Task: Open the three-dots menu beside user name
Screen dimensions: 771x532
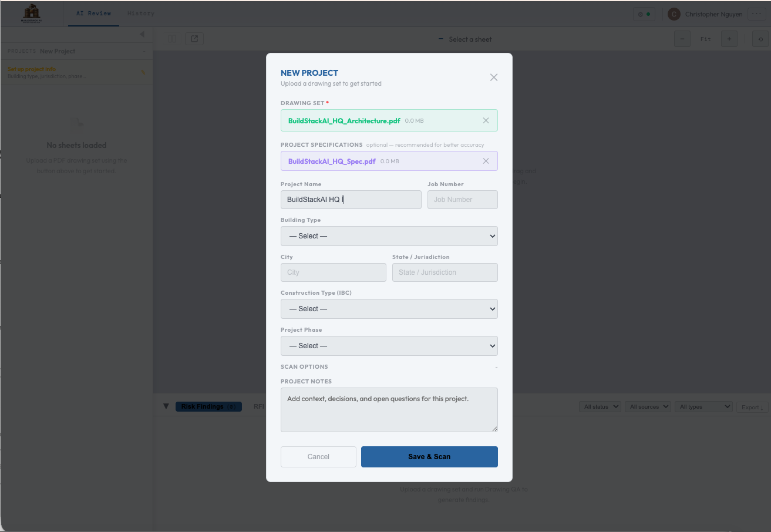Action: 756,14
